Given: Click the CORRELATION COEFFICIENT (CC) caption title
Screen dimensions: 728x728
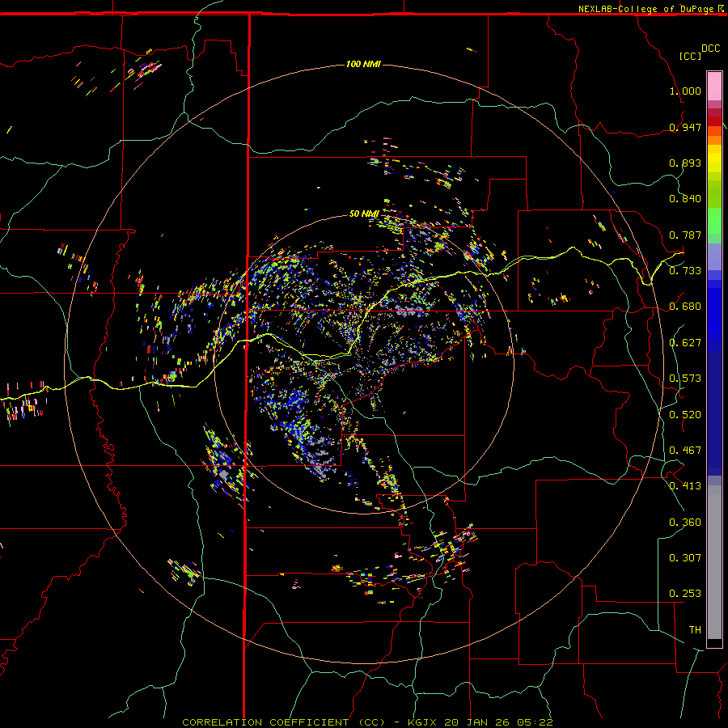Looking at the screenshot, I should pos(283,722).
